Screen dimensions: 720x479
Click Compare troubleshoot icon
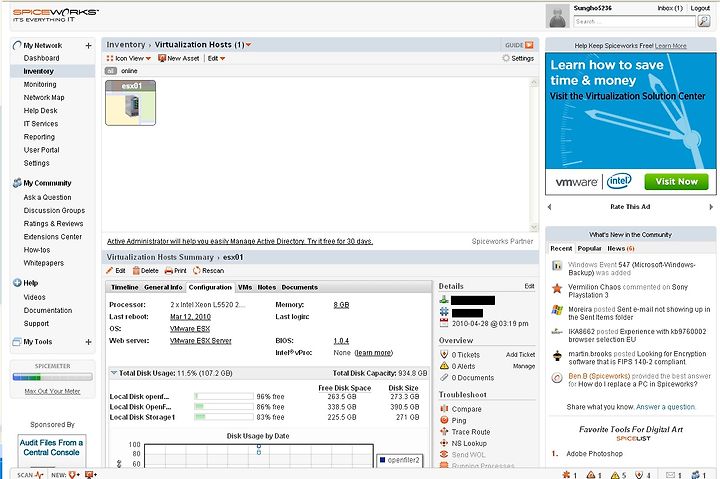(x=444, y=409)
